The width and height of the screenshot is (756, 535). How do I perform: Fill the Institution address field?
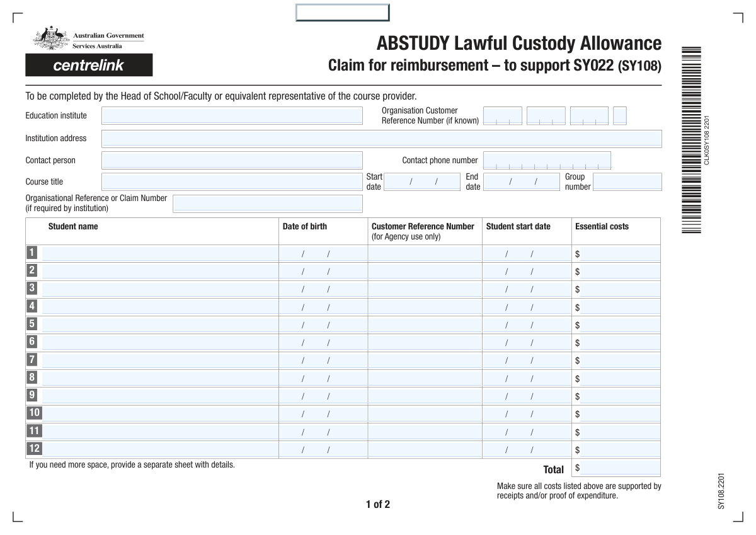pyautogui.click(x=382, y=139)
